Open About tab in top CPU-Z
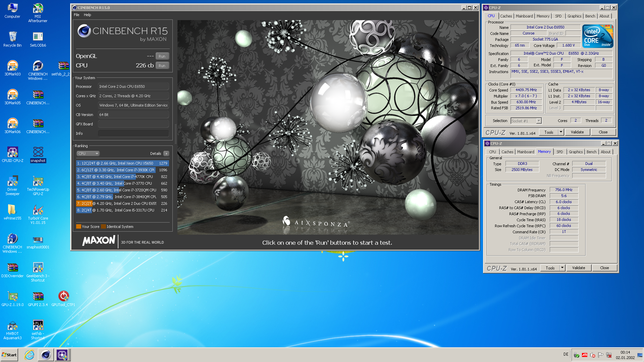The height and width of the screenshot is (362, 644). (x=604, y=16)
